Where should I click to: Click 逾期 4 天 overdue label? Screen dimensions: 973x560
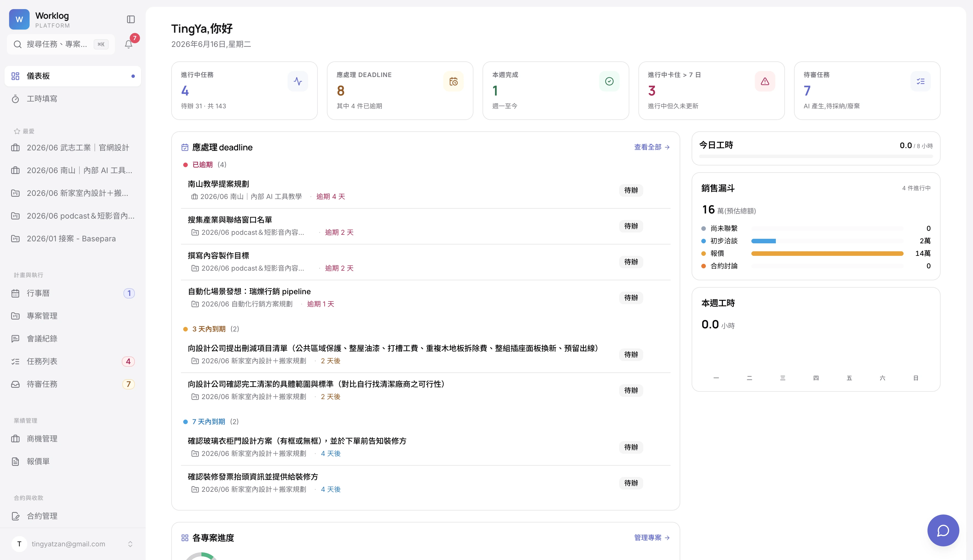click(x=331, y=196)
